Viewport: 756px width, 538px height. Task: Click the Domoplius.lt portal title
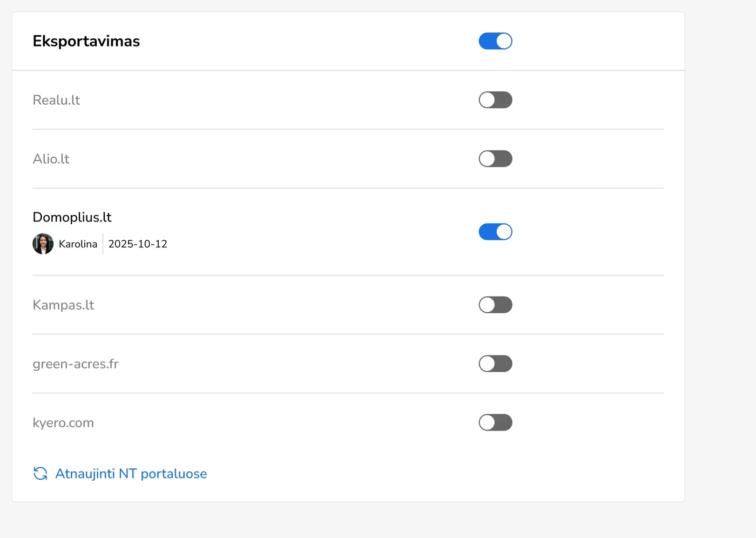pyautogui.click(x=72, y=217)
